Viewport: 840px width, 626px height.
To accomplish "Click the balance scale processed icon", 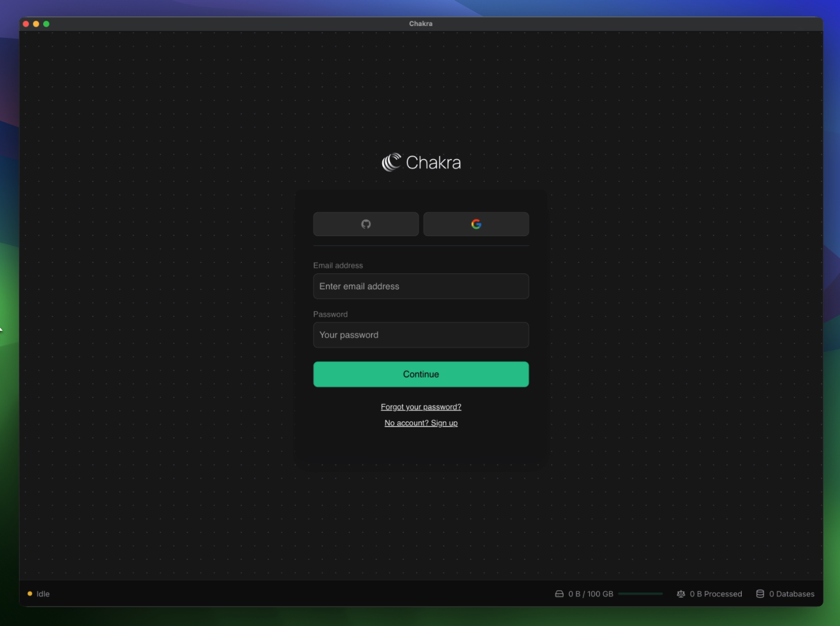I will coord(681,594).
